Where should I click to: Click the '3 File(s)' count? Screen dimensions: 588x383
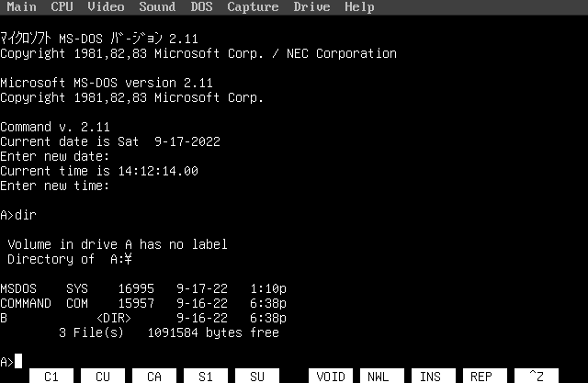click(x=92, y=332)
